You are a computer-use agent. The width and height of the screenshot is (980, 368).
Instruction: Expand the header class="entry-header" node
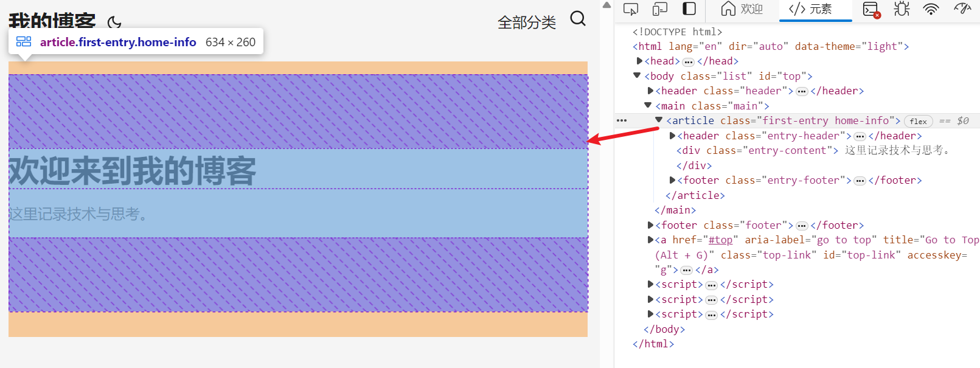coord(672,136)
